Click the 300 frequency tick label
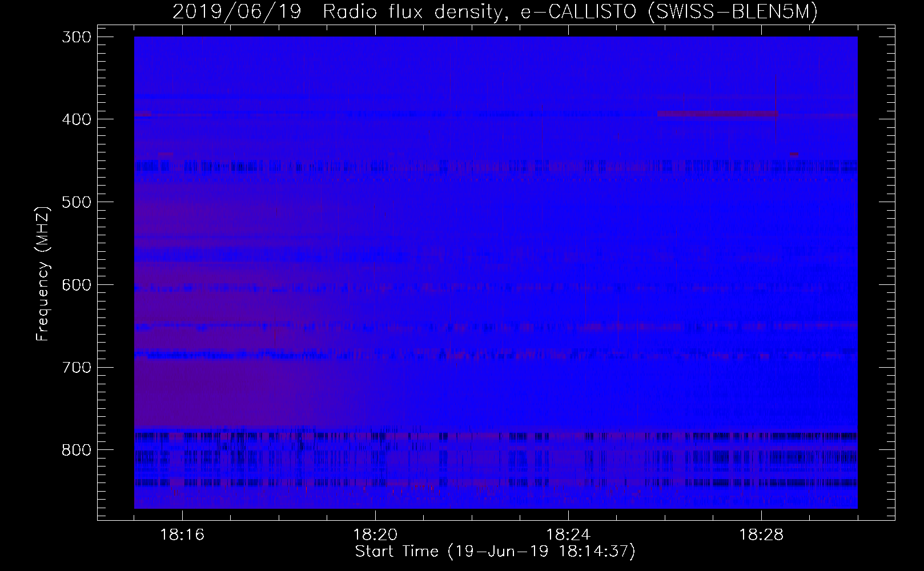This screenshot has height=571, width=924. coord(75,37)
